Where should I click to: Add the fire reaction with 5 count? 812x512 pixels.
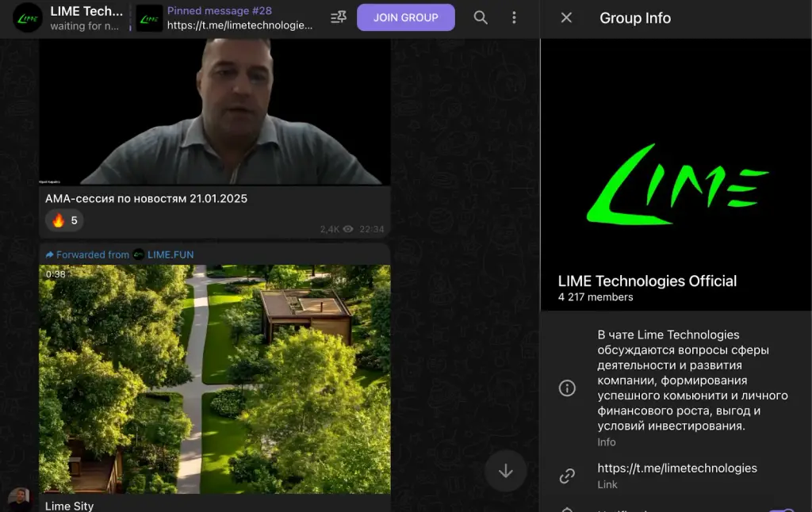tap(65, 220)
